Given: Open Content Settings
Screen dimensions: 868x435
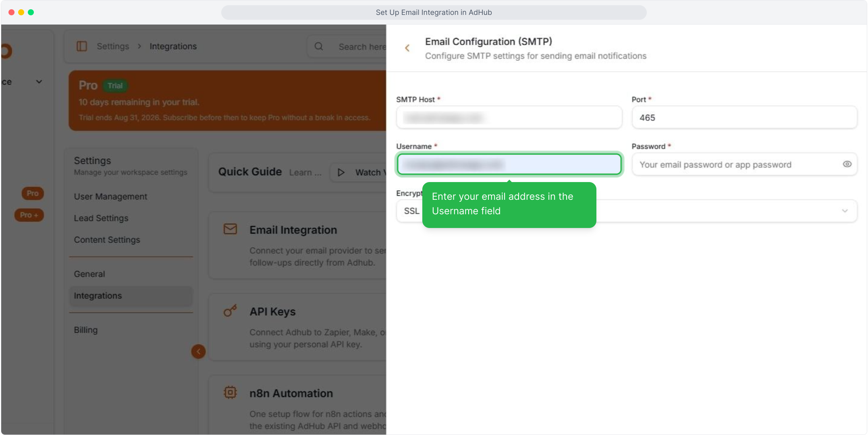Looking at the screenshot, I should (107, 240).
